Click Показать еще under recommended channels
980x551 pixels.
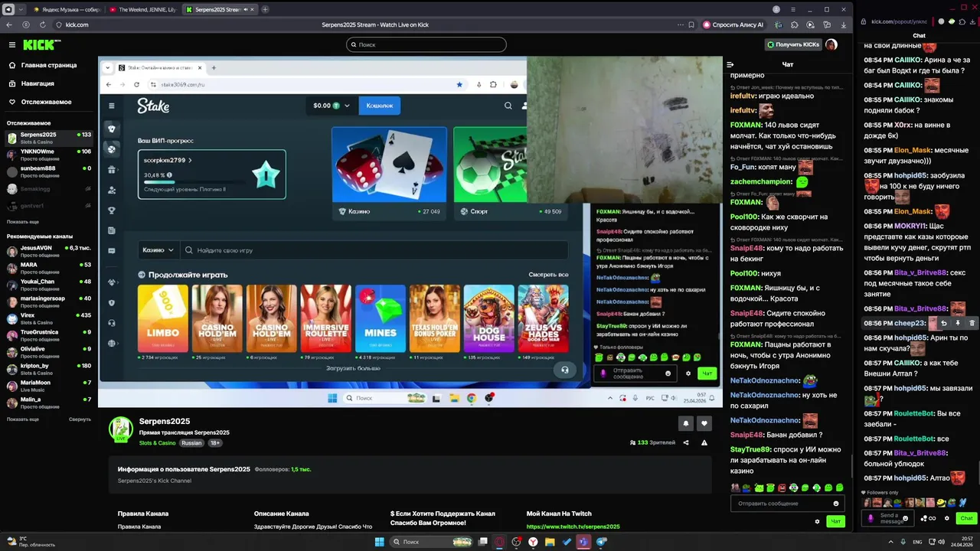click(x=23, y=419)
